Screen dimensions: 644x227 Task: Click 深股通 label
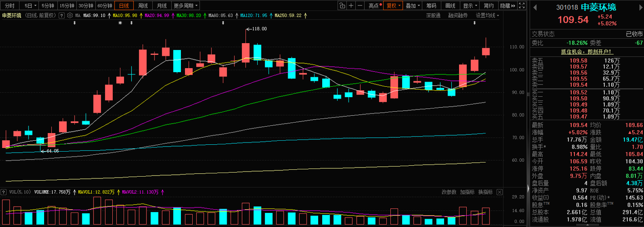point(433,15)
